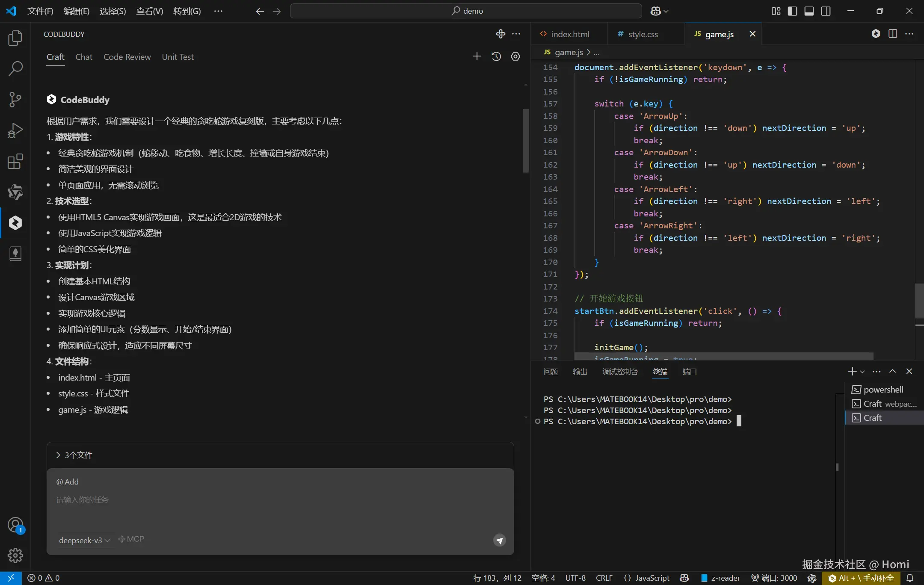The width and height of the screenshot is (924, 585).
Task: Click the Run and Debug icon
Action: 15,130
